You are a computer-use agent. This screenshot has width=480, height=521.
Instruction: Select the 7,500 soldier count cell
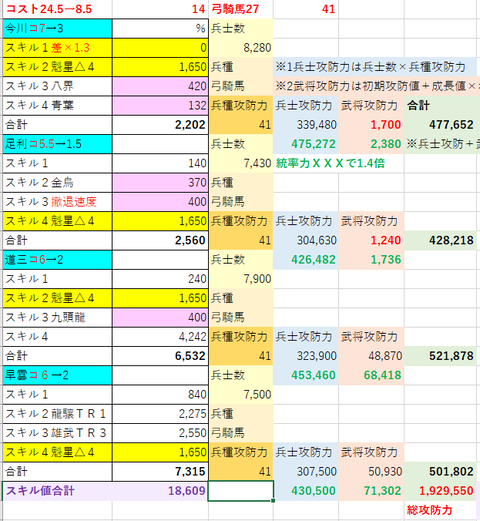point(241,395)
